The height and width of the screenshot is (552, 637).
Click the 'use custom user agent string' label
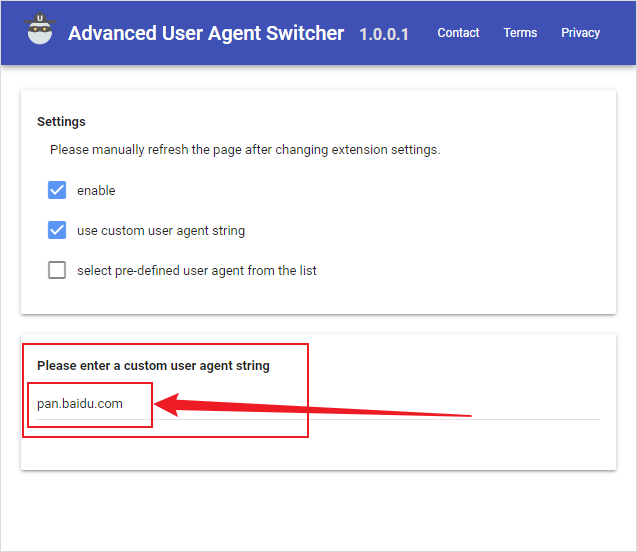coord(161,231)
